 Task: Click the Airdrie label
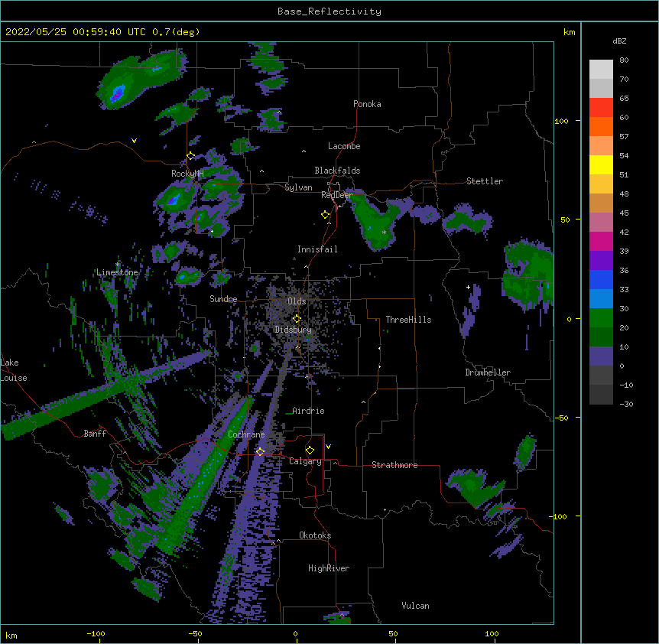point(309,411)
